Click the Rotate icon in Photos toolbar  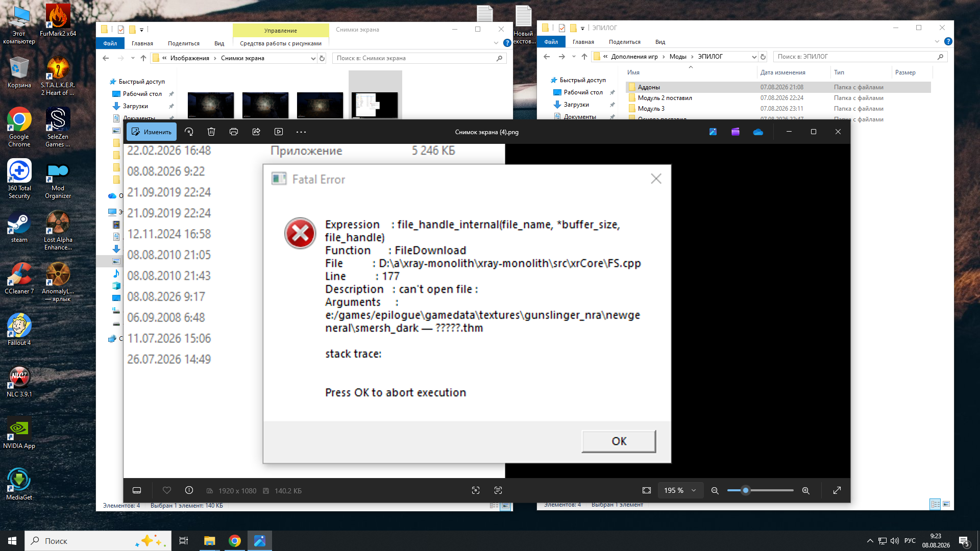point(189,132)
